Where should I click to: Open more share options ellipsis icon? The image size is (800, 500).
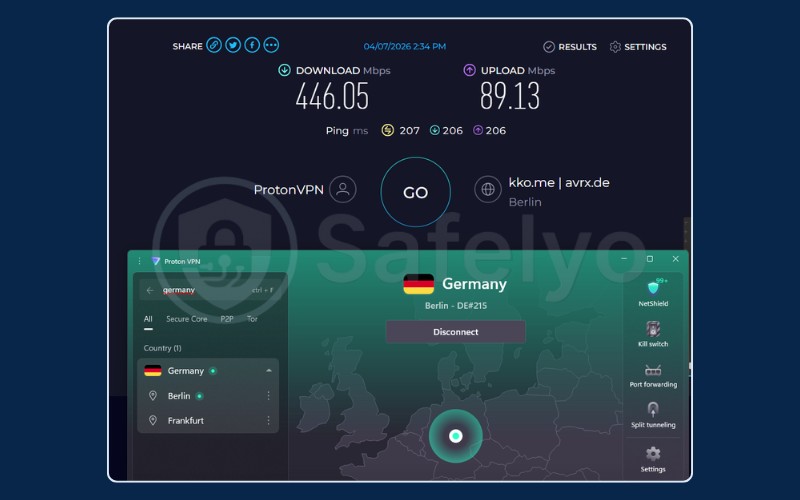tap(271, 45)
